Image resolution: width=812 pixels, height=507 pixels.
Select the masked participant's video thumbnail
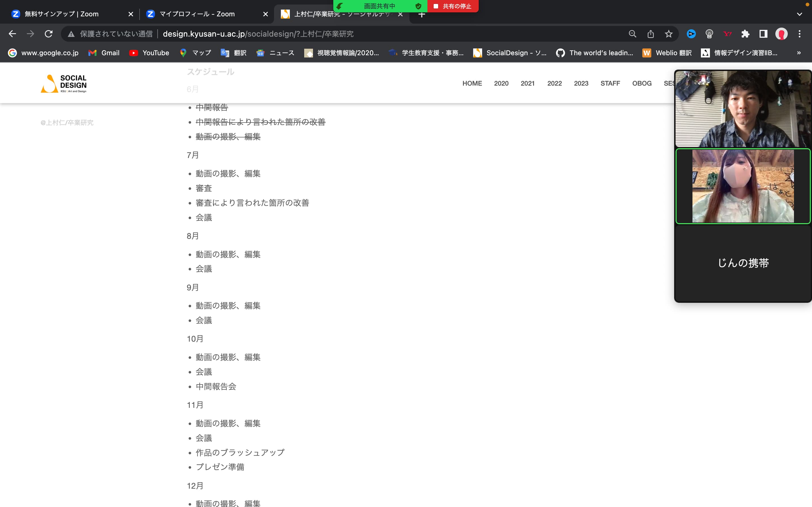pos(743,186)
